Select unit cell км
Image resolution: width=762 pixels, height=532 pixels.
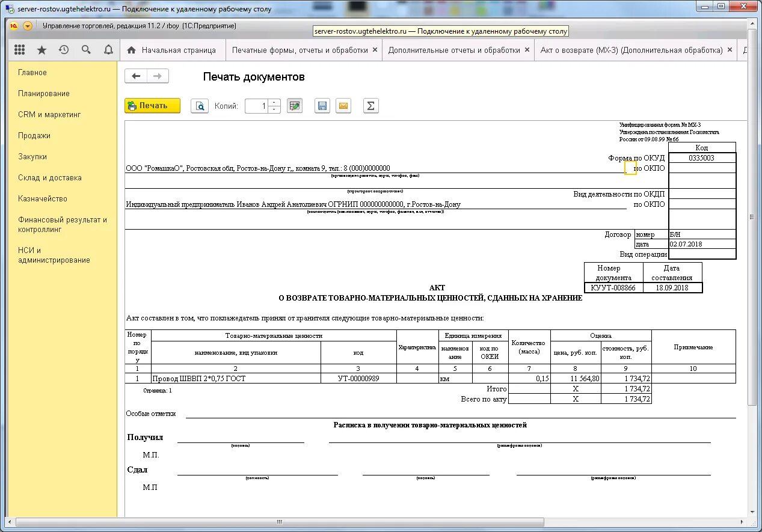(455, 379)
